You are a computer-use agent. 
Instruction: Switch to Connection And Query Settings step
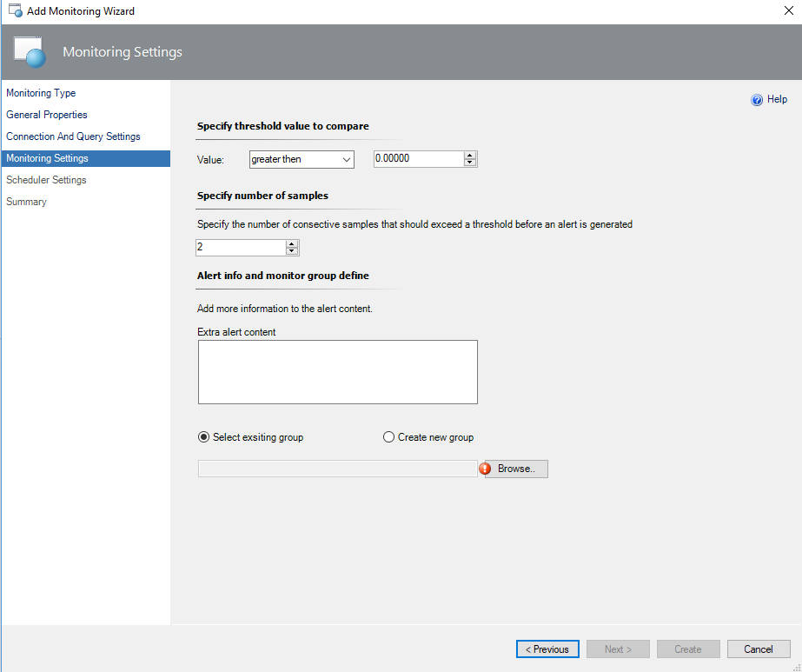click(73, 136)
